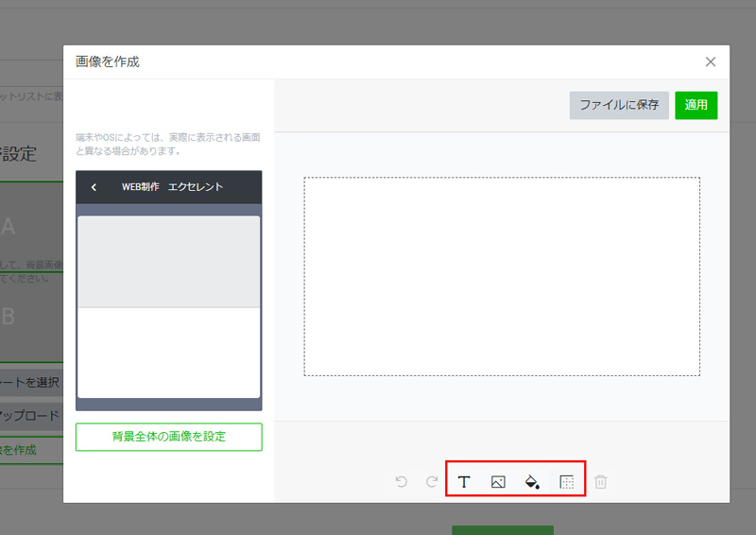Image resolution: width=756 pixels, height=535 pixels.
Task: Open the background fill bucket tool
Action: pos(532,481)
